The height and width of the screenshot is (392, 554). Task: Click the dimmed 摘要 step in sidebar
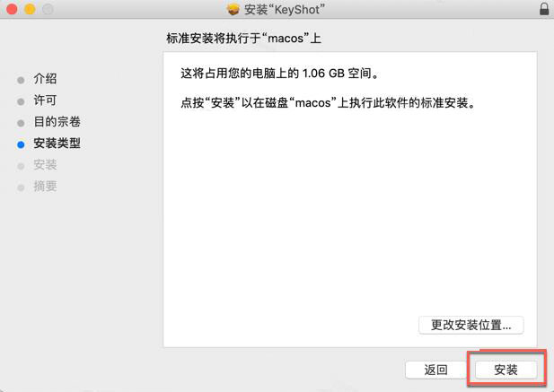coord(45,187)
